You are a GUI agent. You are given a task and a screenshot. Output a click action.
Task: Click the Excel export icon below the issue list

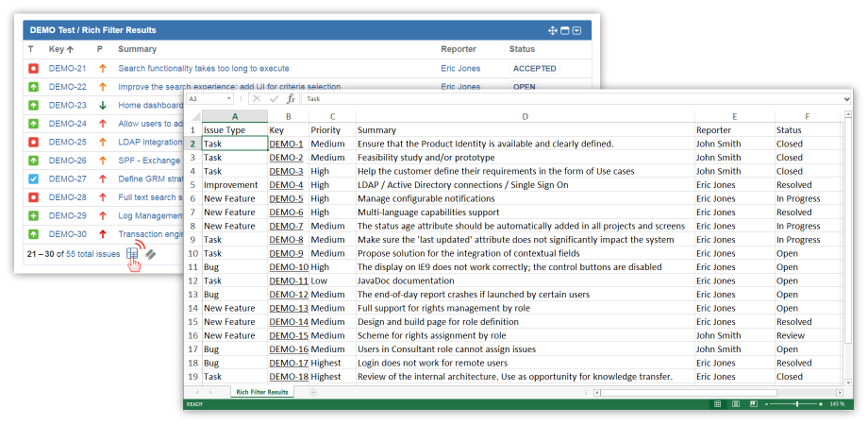(132, 253)
